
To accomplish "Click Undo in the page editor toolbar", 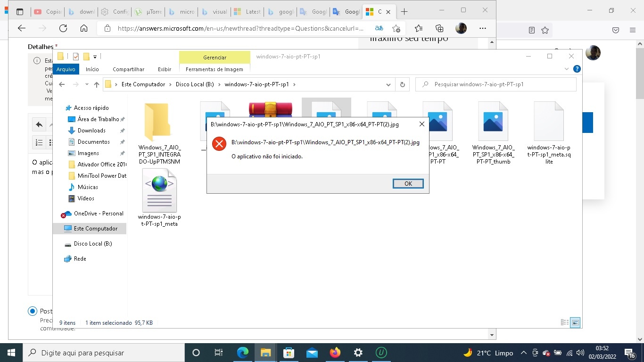I will point(39,125).
